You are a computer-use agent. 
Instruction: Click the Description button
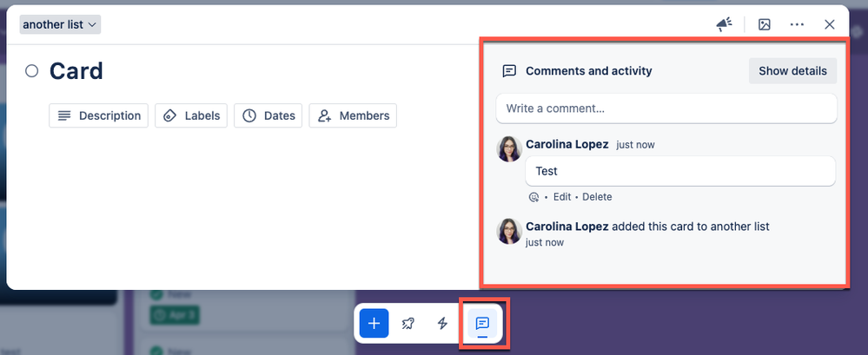[x=98, y=115]
